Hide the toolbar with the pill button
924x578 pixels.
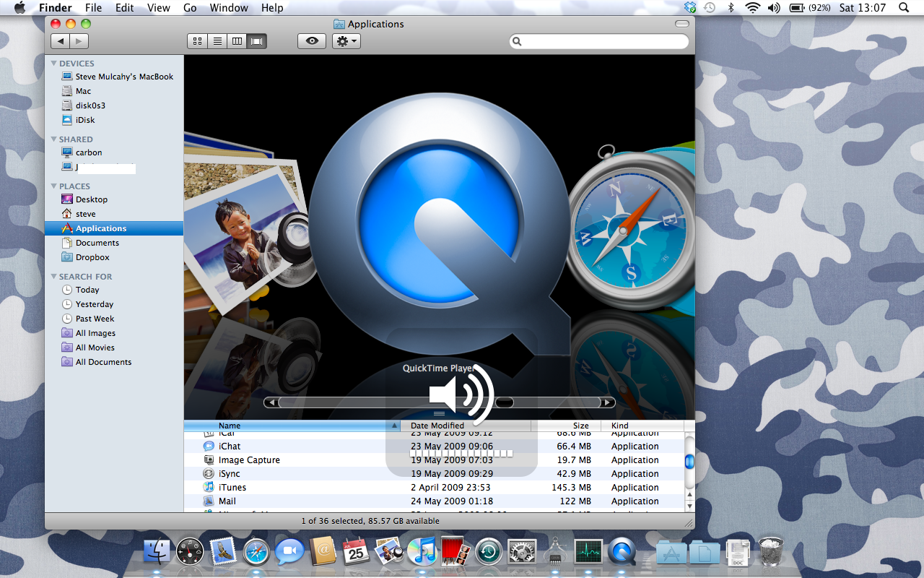pos(682,24)
